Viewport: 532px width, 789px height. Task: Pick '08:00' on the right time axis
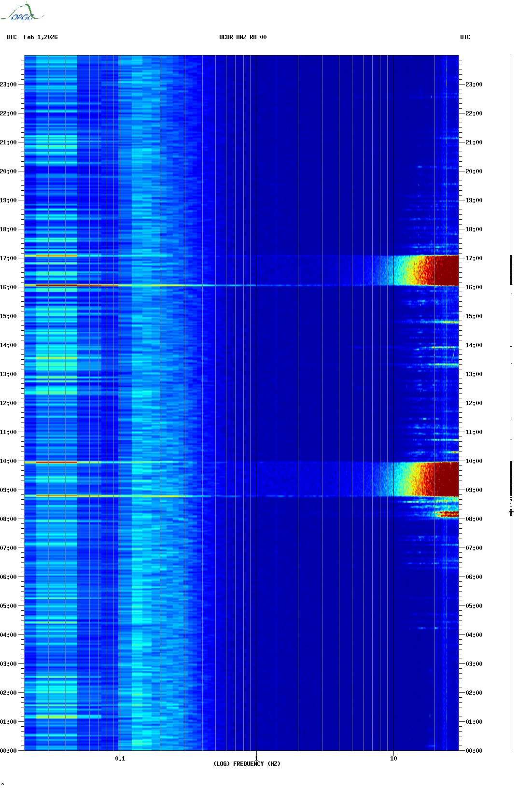point(474,519)
